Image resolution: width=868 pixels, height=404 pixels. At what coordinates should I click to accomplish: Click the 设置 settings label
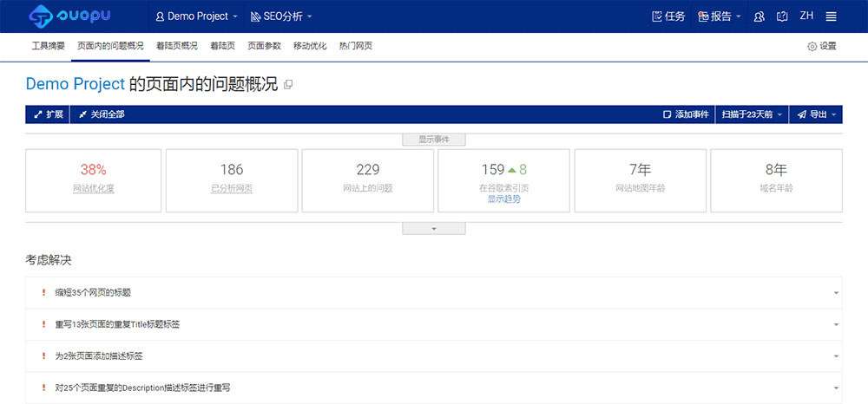(827, 47)
